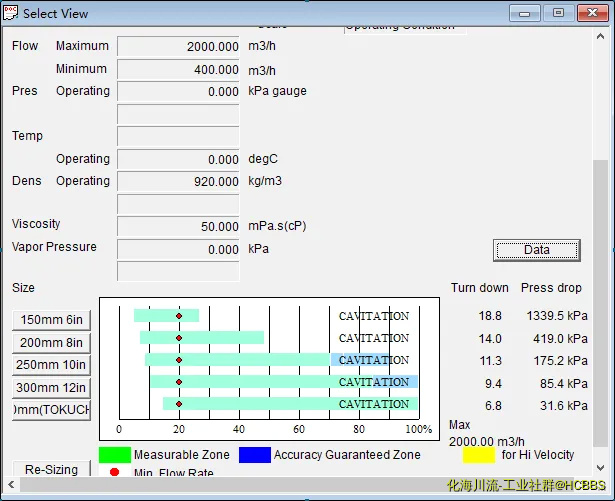This screenshot has width=615, height=501.
Task: Open the Data button
Action: (x=537, y=250)
